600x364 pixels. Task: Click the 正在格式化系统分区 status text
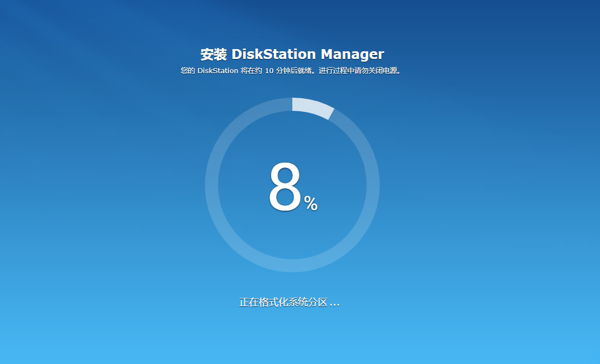click(x=283, y=302)
